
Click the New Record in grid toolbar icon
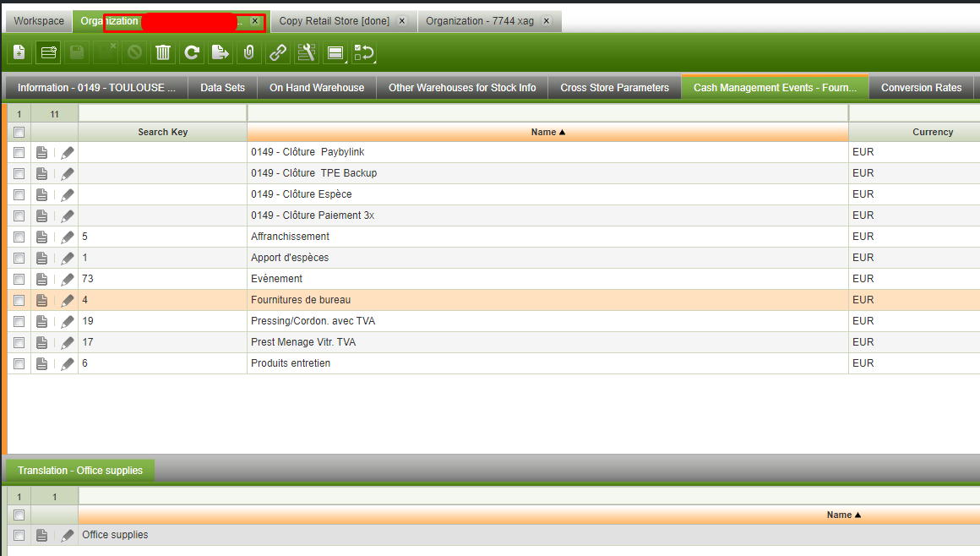coord(48,52)
